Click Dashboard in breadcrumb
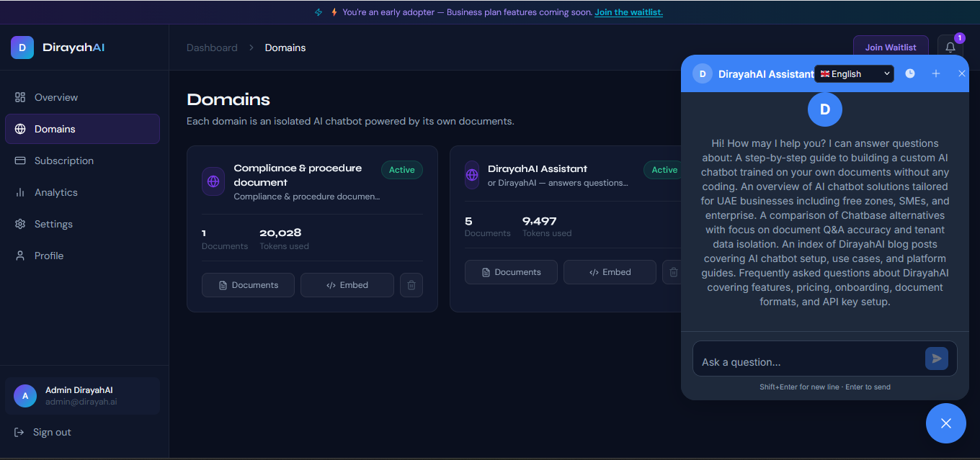The height and width of the screenshot is (460, 980). 212,48
